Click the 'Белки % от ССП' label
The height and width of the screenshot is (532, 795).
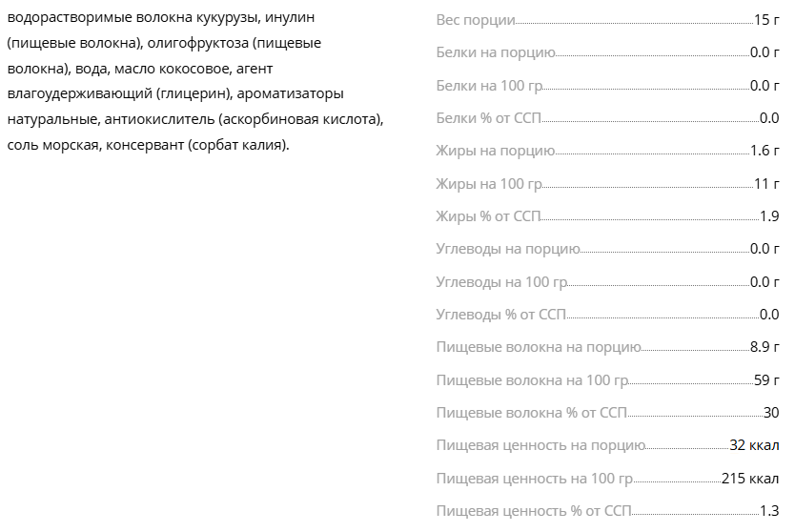[489, 118]
